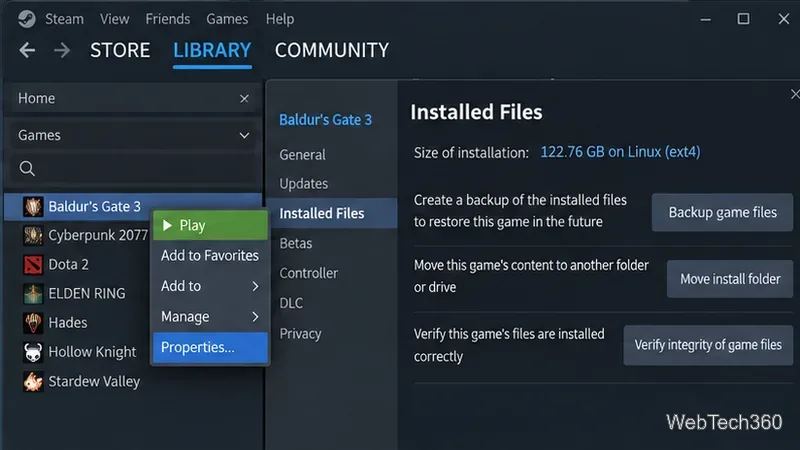
Task: Click the Stardew Valley game icon
Action: click(x=33, y=382)
